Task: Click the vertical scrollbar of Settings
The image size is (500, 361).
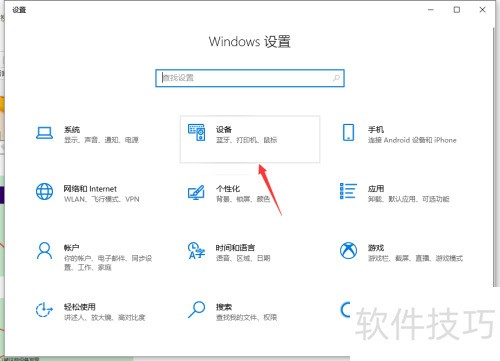Action: point(494,157)
